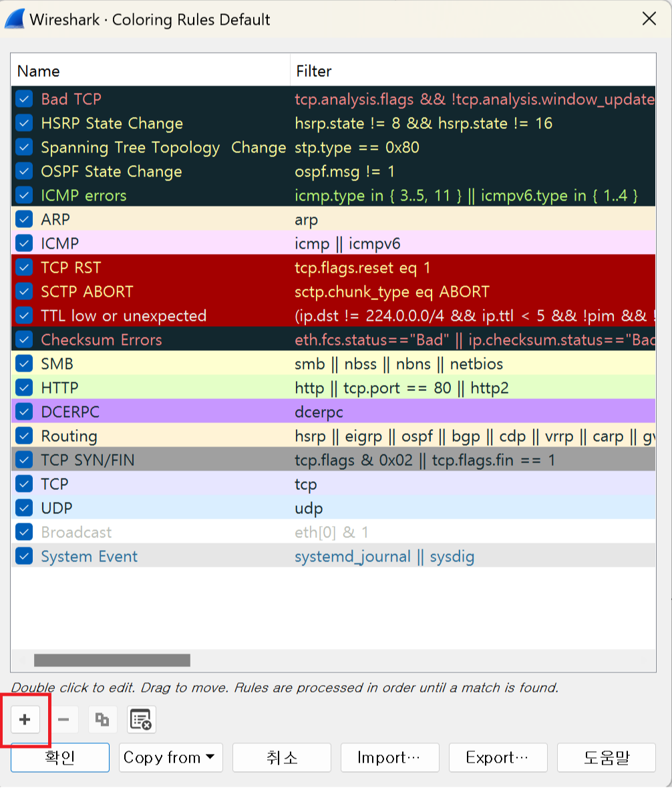Select filter text sctp.chunk_type eq ABORT
This screenshot has width=672, height=788.
click(x=391, y=291)
